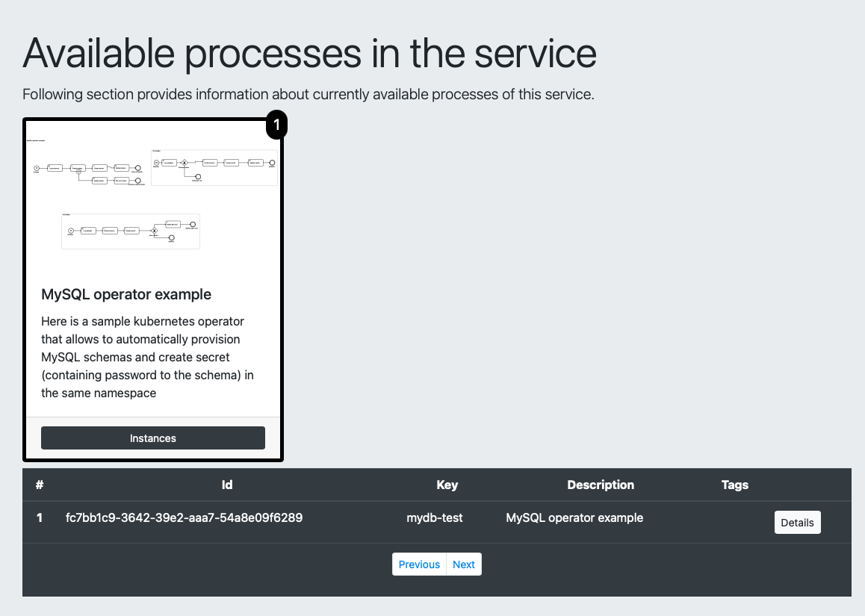This screenshot has height=616, width=865.
Task: Click the 'MySQL operator example' description table cell
Action: click(574, 518)
